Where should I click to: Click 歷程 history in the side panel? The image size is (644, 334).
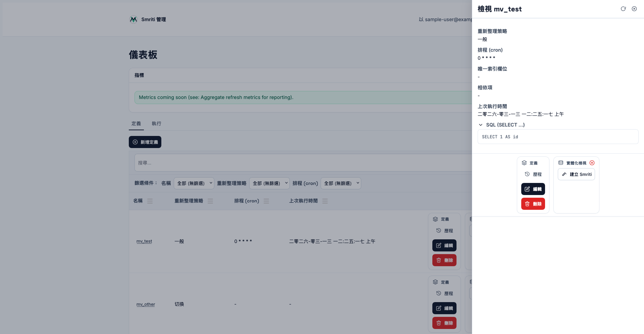[x=533, y=174]
